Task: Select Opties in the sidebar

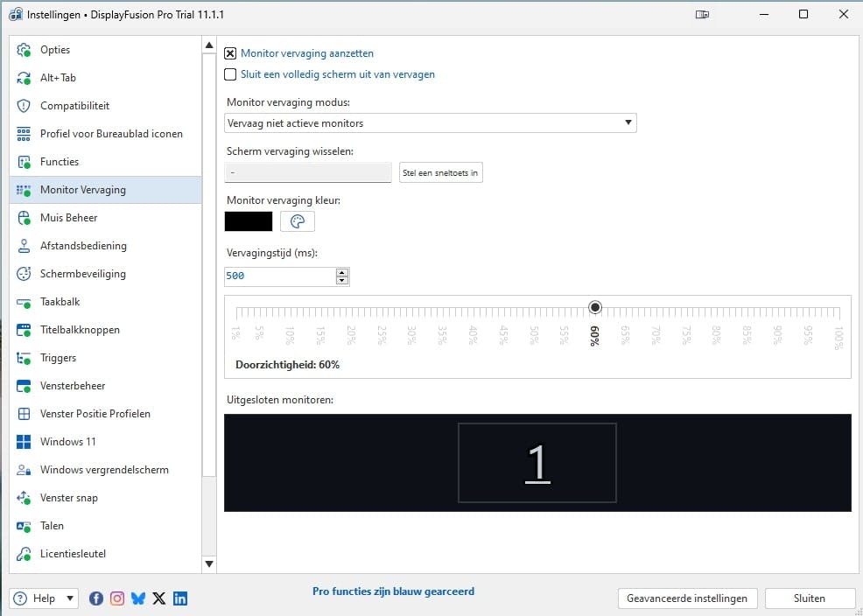Action: tap(106, 50)
